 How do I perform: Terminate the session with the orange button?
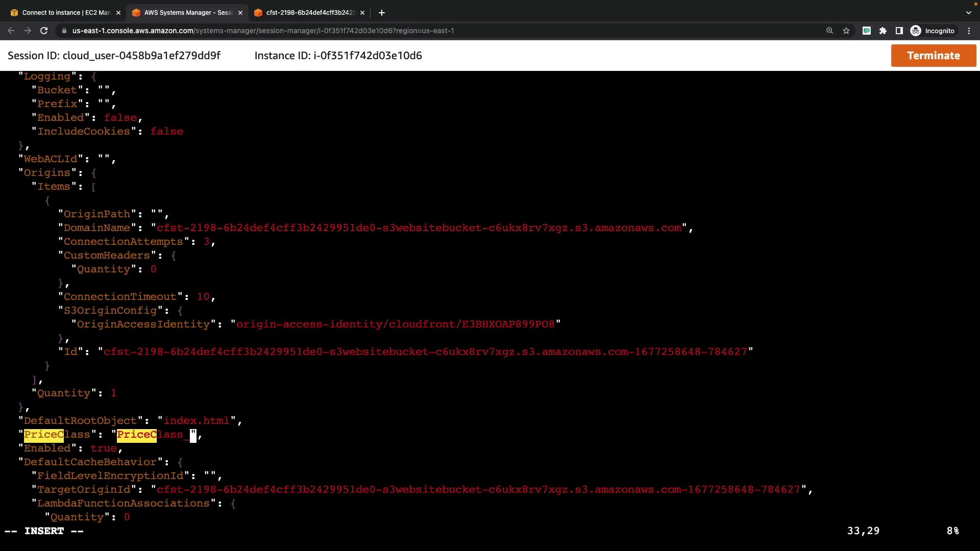click(933, 56)
